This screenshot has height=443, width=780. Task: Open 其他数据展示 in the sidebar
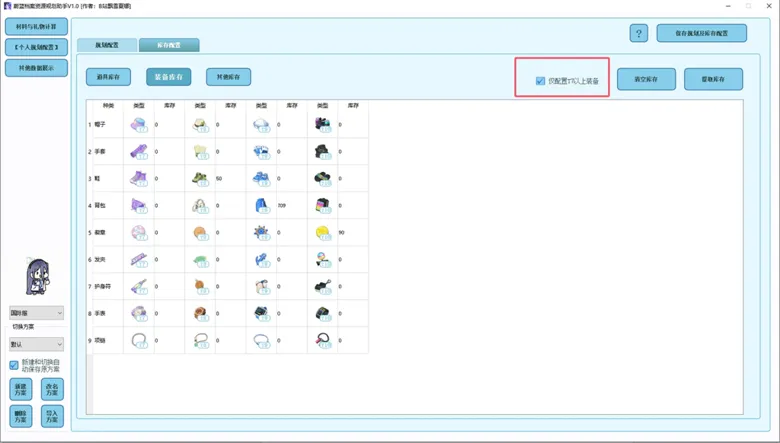[x=36, y=68]
